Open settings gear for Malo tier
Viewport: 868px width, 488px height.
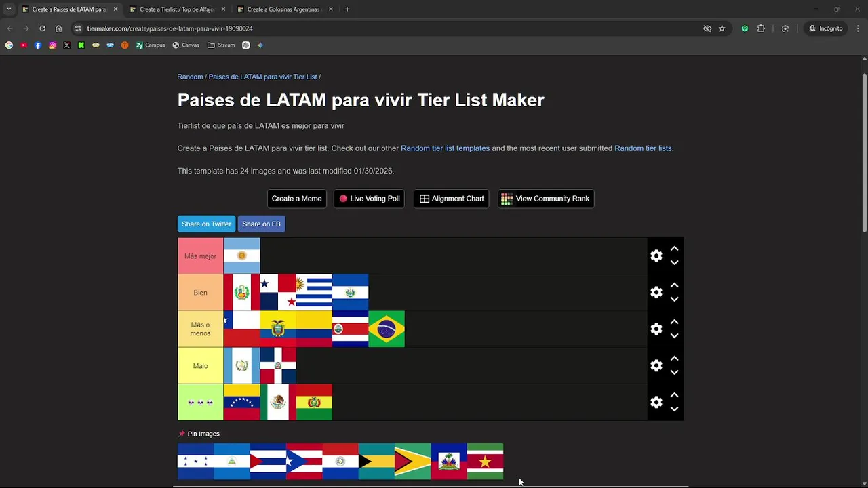coord(656,366)
